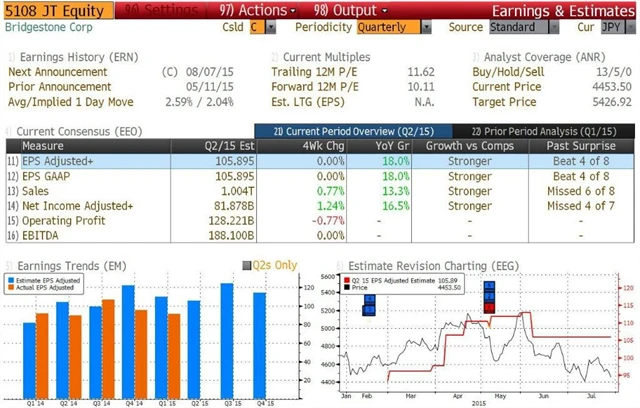Switch to Current Period Overview (Q2/15) tab
640x408 pixels.
tap(353, 131)
